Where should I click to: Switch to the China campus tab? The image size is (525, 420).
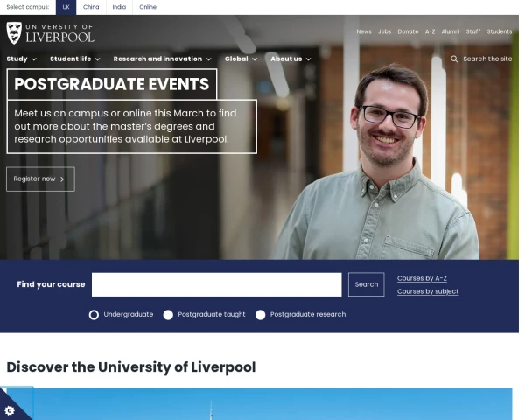[91, 7]
